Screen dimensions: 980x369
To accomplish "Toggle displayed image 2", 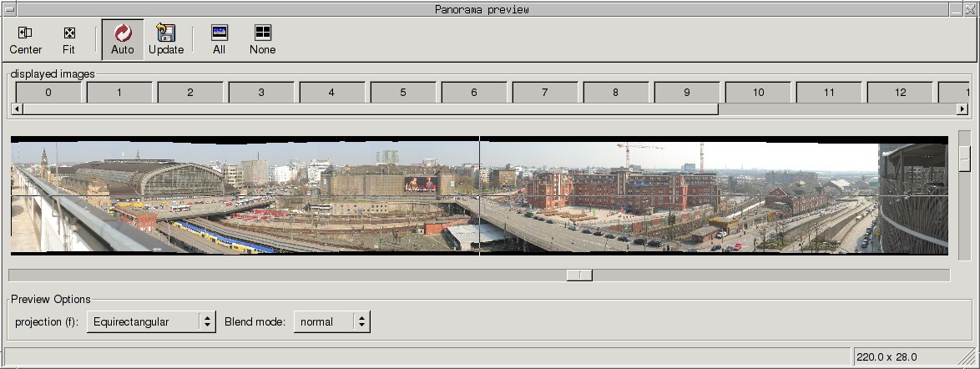I will 190,92.
